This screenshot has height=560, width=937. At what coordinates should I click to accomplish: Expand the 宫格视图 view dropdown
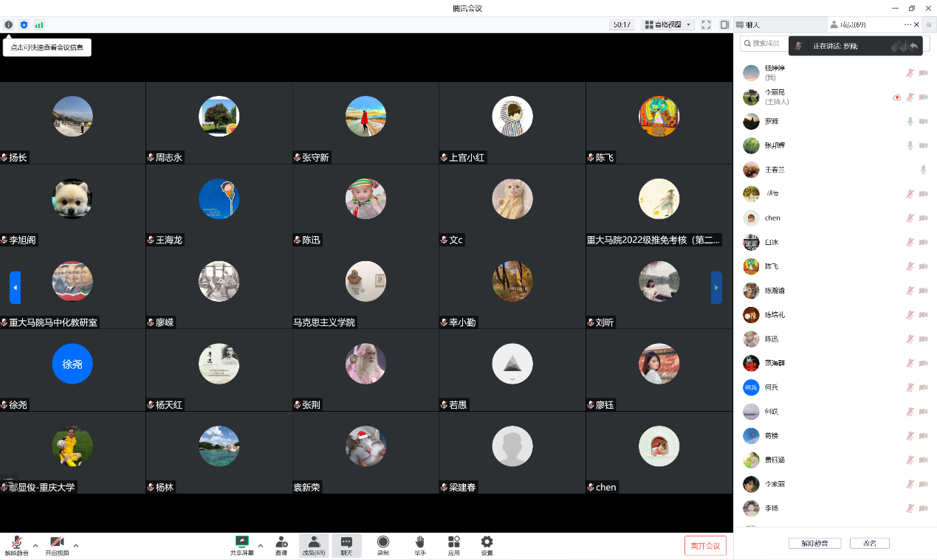click(667, 24)
